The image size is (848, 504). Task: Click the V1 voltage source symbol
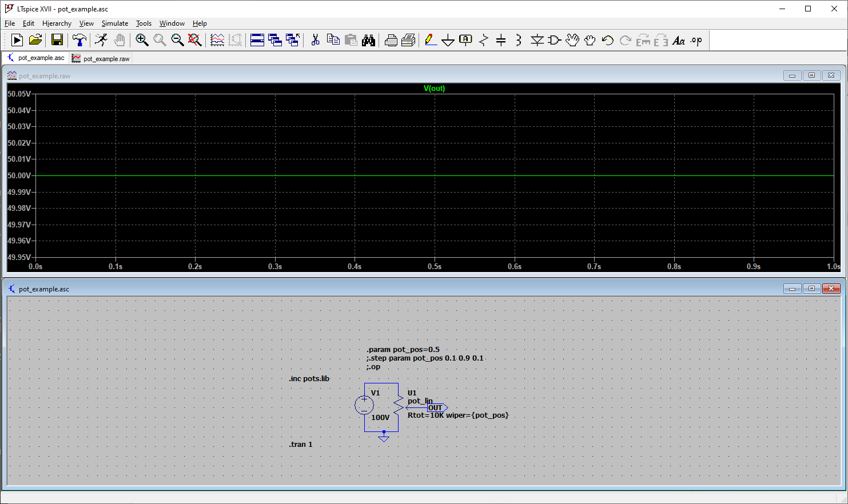[364, 405]
